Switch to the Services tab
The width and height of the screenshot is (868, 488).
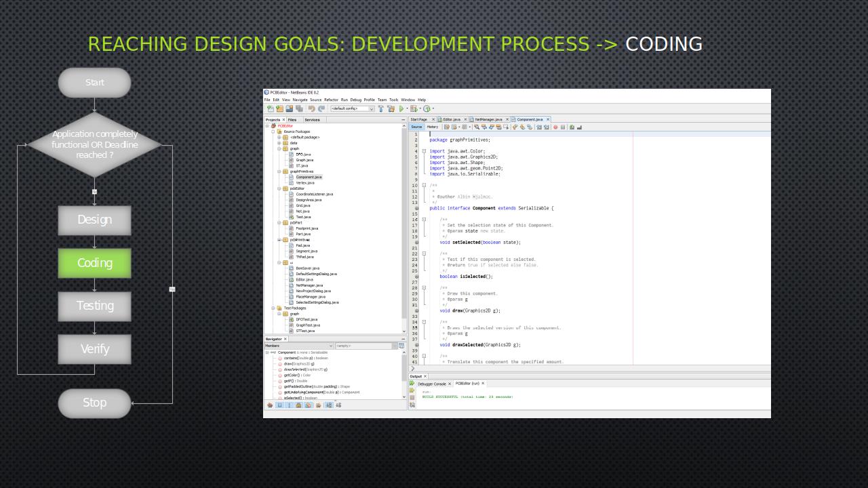(312, 119)
